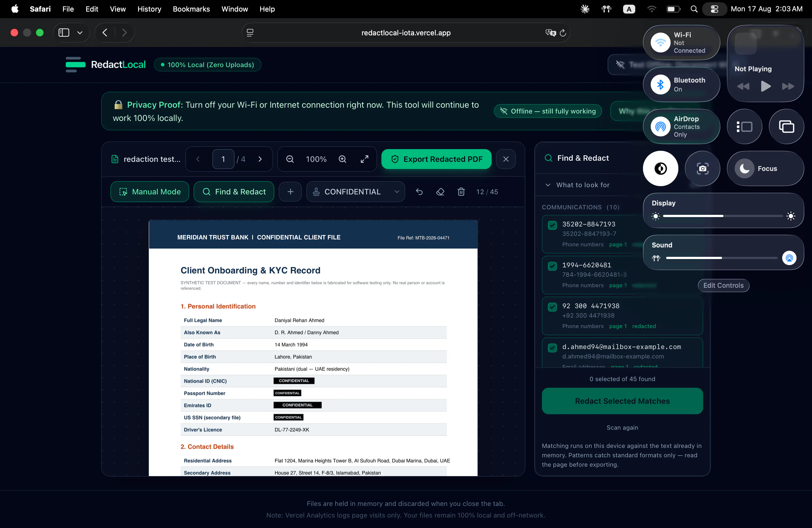Open sidebar tab group dropdown arrow
Image resolution: width=812 pixels, height=528 pixels.
(80, 33)
